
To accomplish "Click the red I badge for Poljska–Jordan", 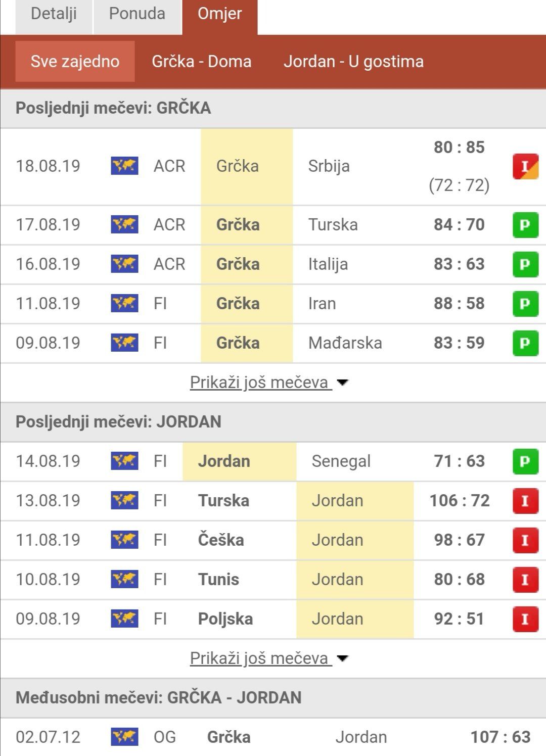I will 525,619.
